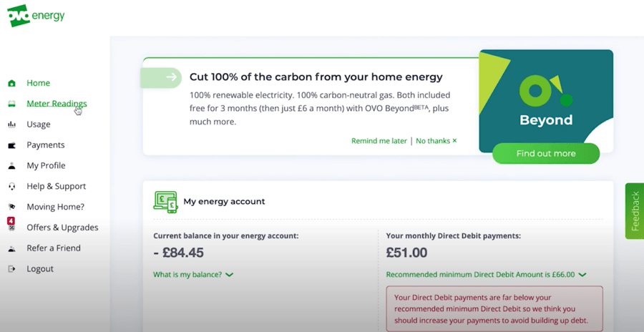The image size is (644, 332).
Task: Open the Usage menu item
Action: 39,124
